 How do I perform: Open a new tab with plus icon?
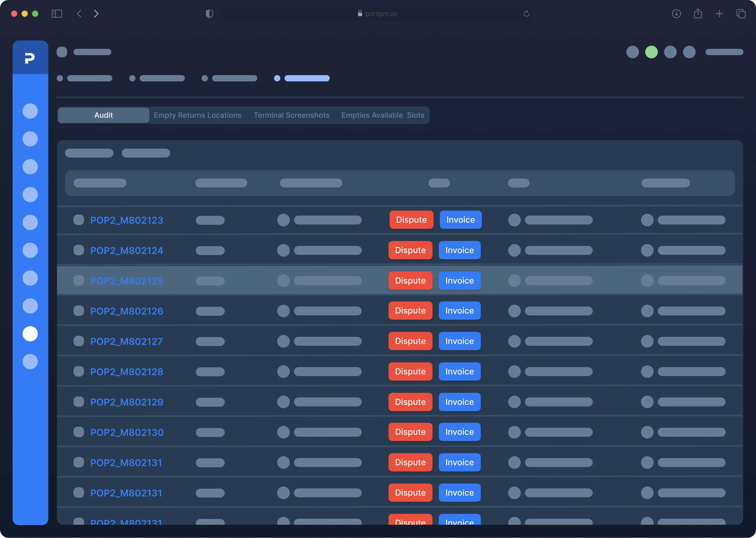719,13
